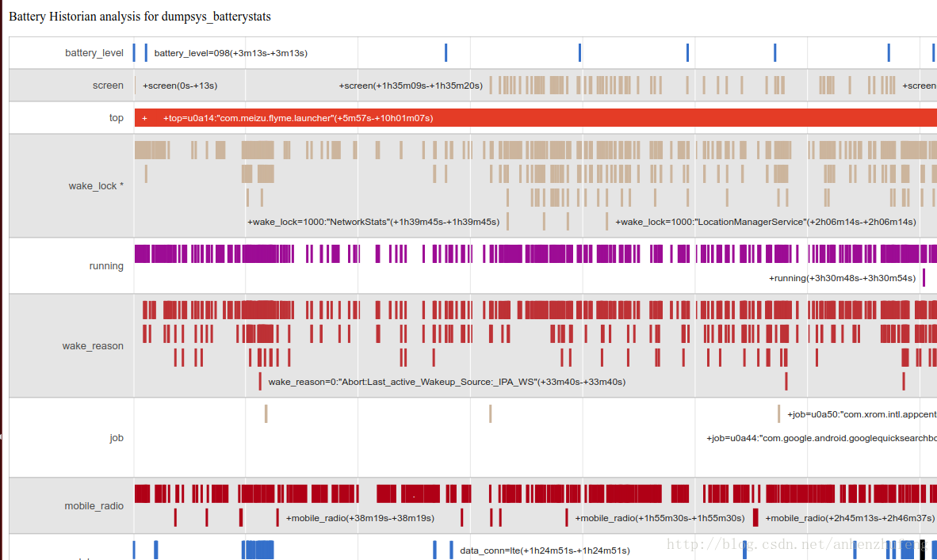Viewport: 937px width, 560px height.
Task: Click the com.xrom.intl.appcenter job annotation
Action: point(862,413)
